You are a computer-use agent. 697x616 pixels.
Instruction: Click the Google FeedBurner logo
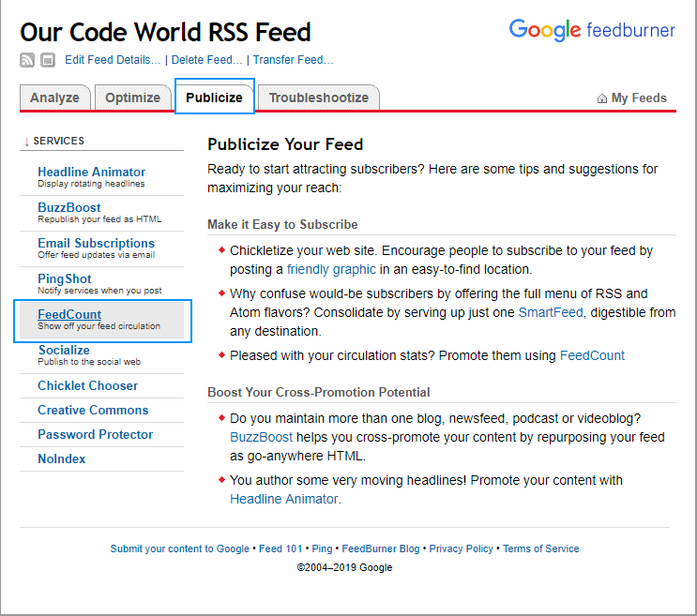click(592, 30)
